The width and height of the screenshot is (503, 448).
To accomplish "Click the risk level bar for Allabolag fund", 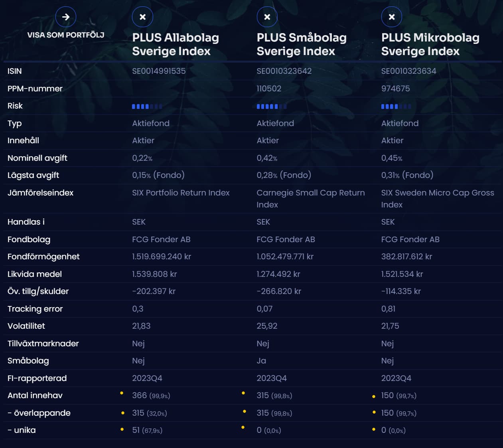I will [x=147, y=107].
